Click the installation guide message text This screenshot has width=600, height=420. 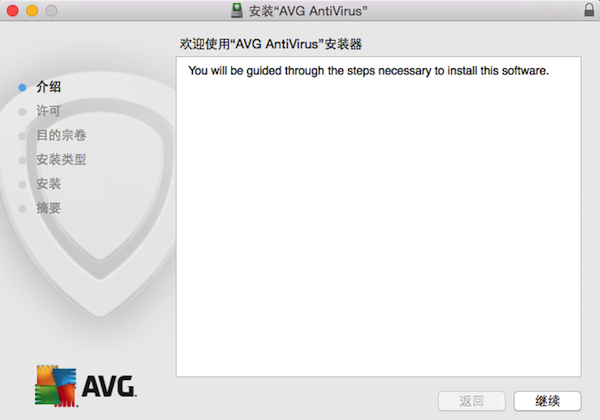368,71
